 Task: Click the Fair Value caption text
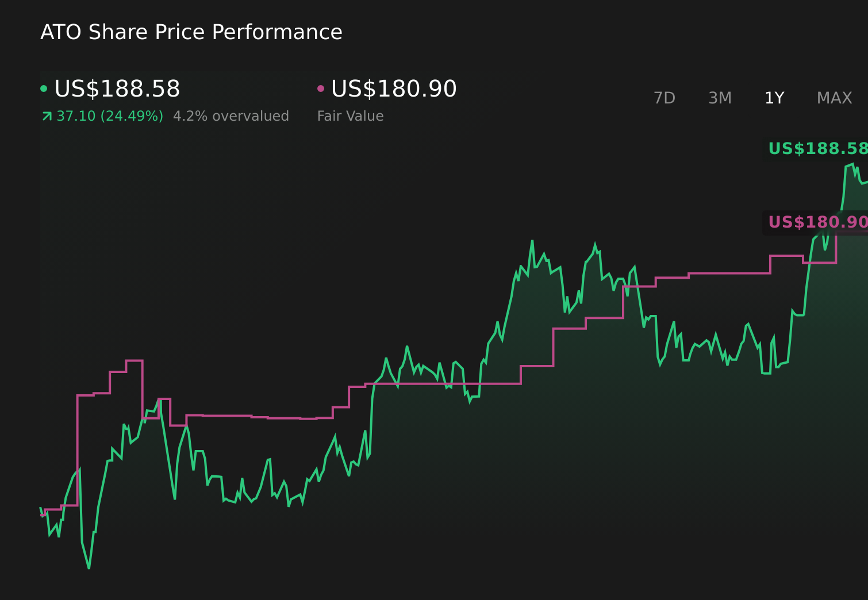tap(351, 116)
